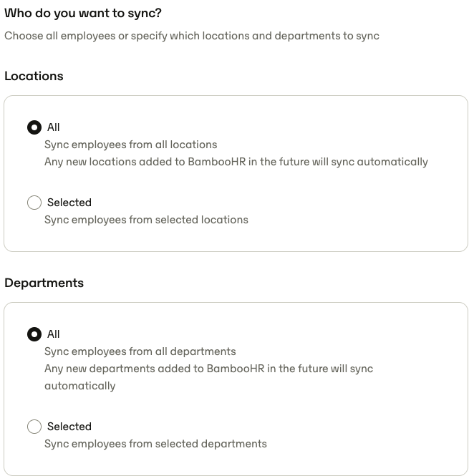Screen dimensions: 469x476
Task: Click 'Sync employees from selected locations' text
Action: pyautogui.click(x=146, y=220)
